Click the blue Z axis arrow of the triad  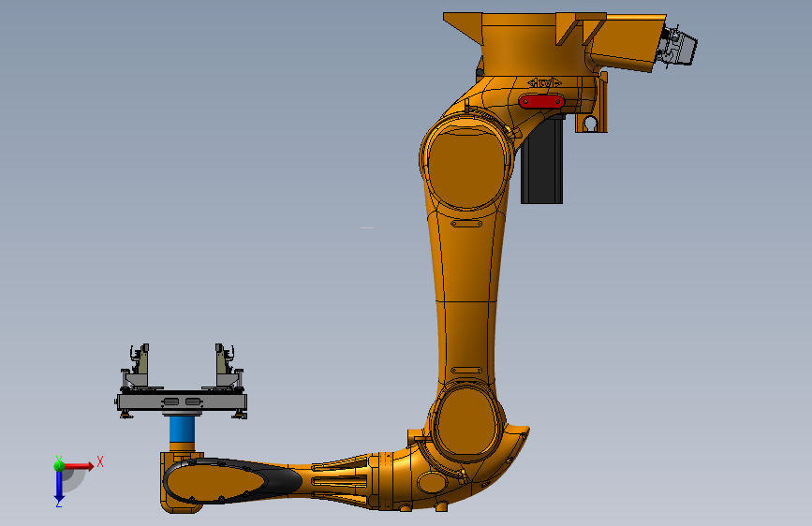59,487
